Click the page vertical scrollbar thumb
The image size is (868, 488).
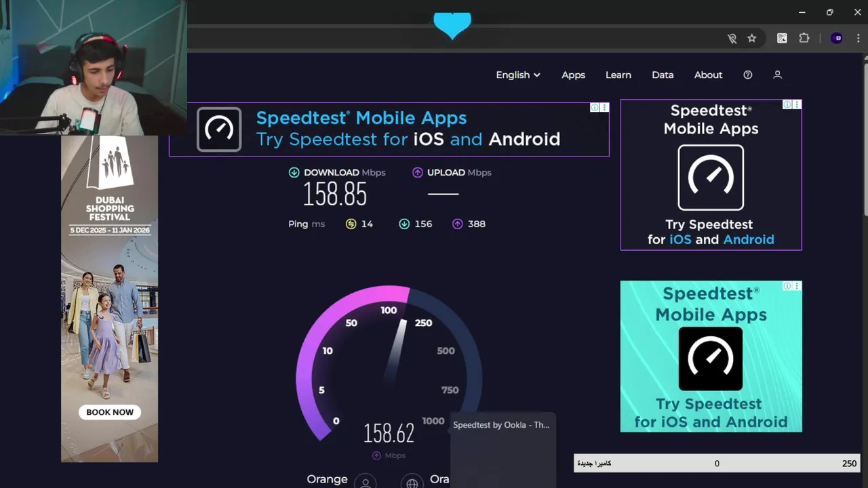(x=865, y=139)
